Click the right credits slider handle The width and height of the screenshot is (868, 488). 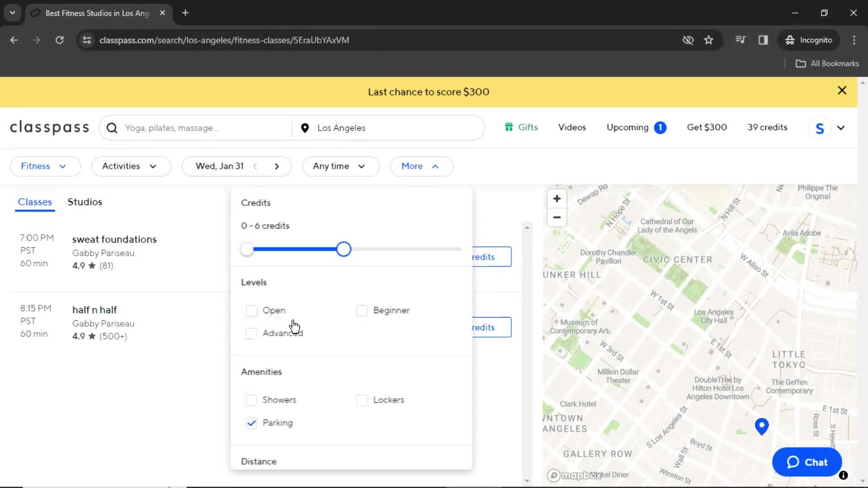point(344,249)
